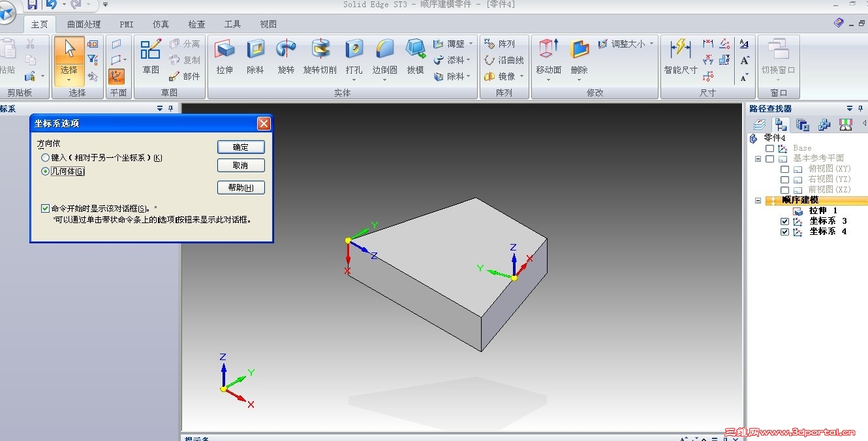Open the 选择 dropdown arrow

(69, 80)
